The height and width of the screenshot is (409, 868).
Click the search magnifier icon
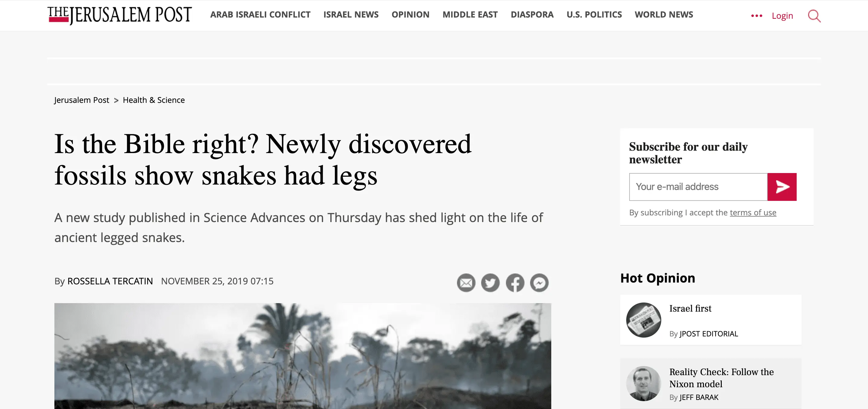(814, 16)
